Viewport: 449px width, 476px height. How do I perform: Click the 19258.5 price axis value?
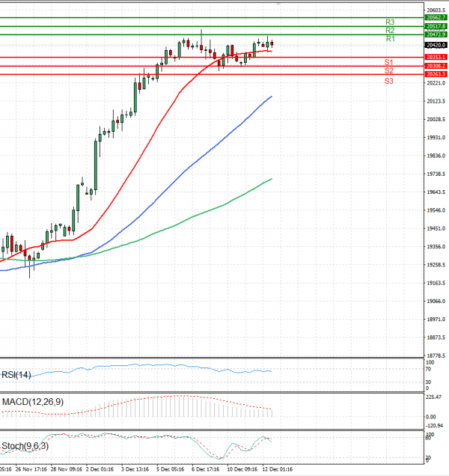(436, 265)
